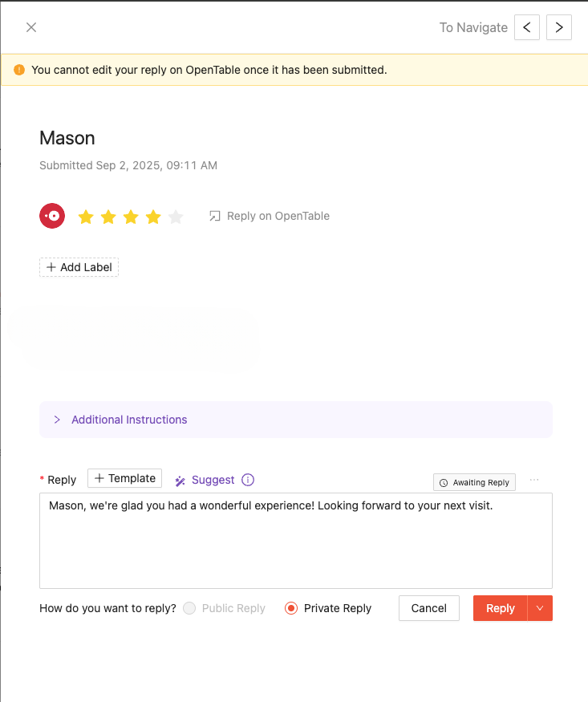Cancel the reply draft
588x702 pixels.
(429, 608)
